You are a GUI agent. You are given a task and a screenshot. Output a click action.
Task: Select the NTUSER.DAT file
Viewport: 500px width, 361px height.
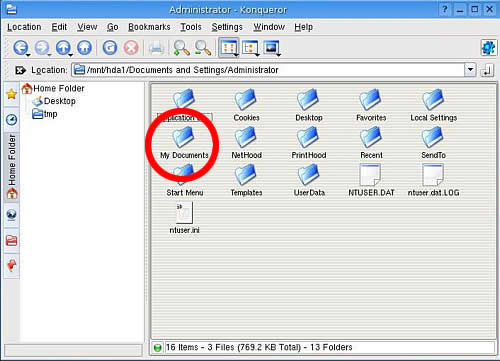click(x=371, y=180)
